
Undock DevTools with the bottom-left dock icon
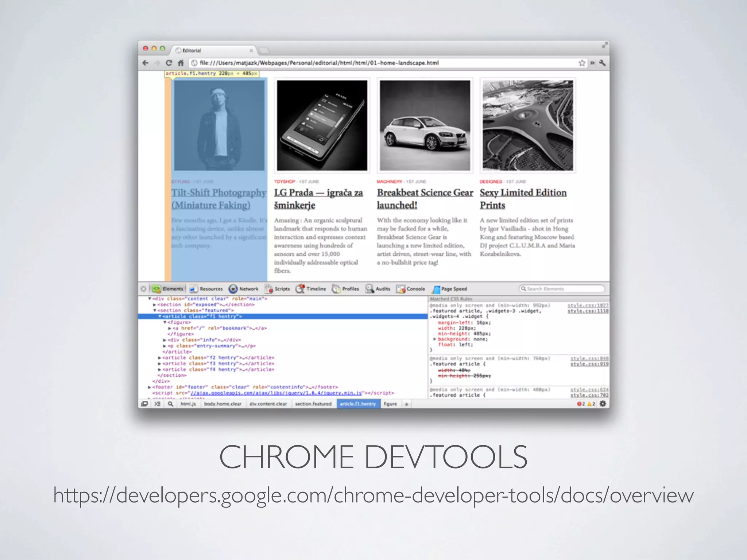(x=145, y=404)
